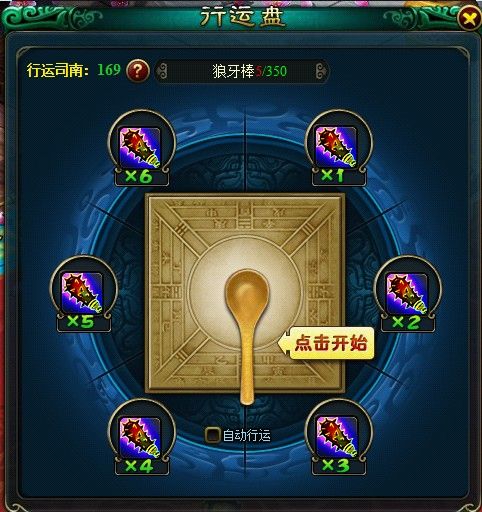Click the 狼牙棒 5/350 progress bar

coord(242,71)
